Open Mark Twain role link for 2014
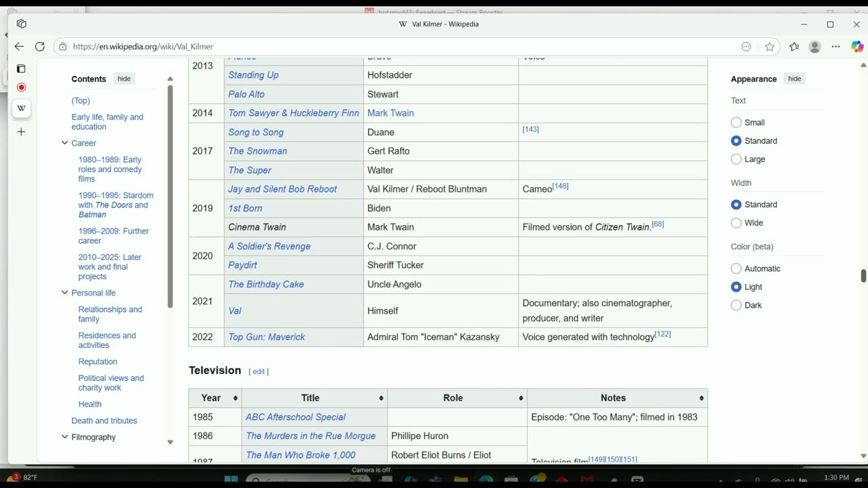Image resolution: width=868 pixels, height=488 pixels. 391,113
